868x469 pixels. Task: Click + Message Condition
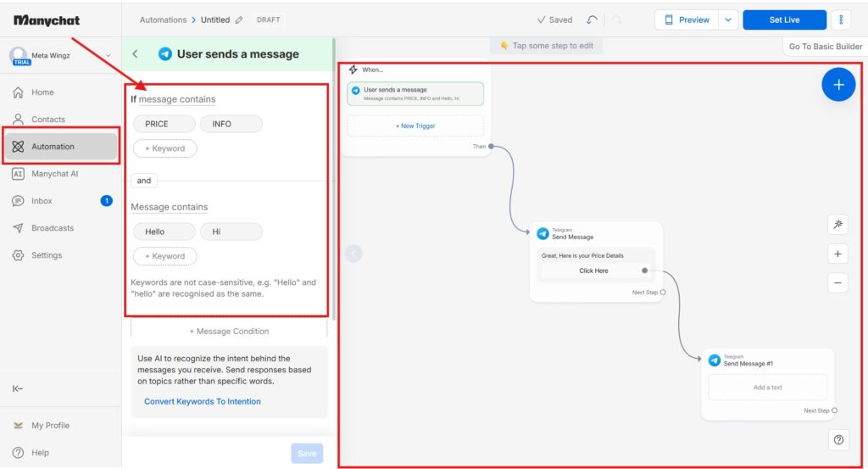(229, 331)
